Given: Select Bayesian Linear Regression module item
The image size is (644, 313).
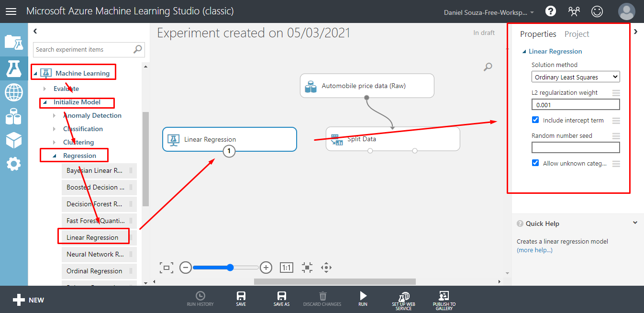Looking at the screenshot, I should click(99, 170).
